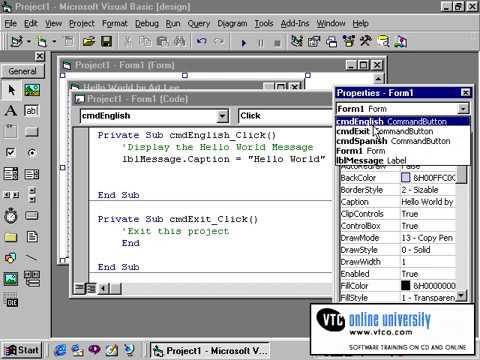The height and width of the screenshot is (360, 480).
Task: Choose cmdSpanish CommandButton from the list
Action: click(403, 141)
